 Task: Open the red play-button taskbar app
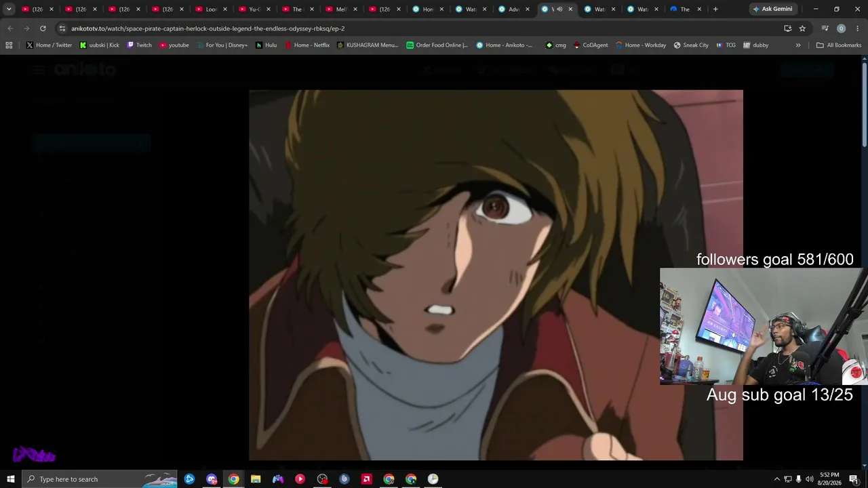[x=300, y=479]
